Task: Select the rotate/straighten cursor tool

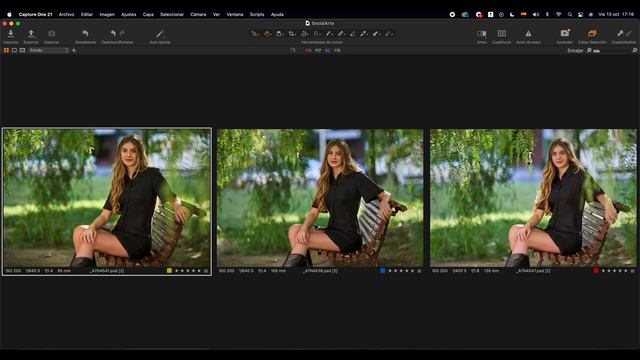Action: pyautogui.click(x=304, y=34)
